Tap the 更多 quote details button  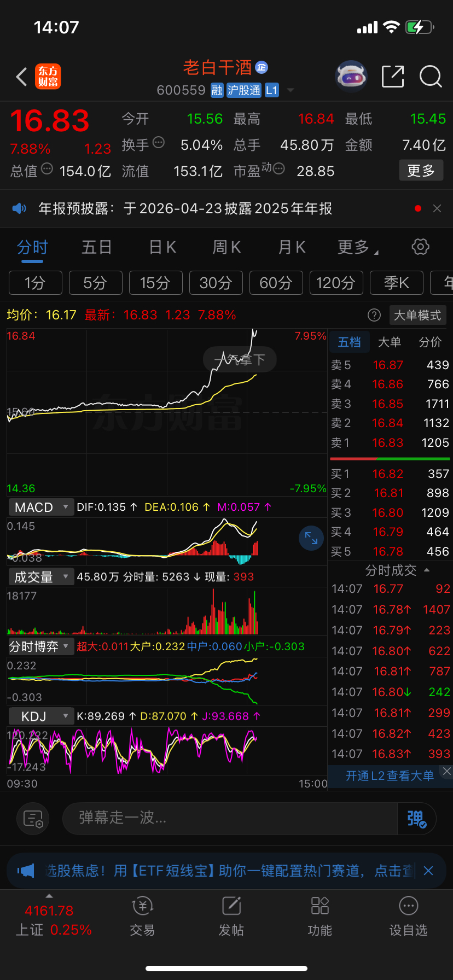[x=421, y=171]
